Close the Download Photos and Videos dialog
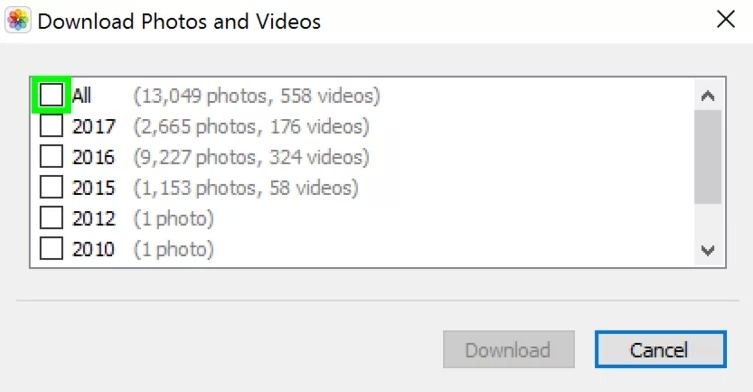The image size is (753, 392). [725, 20]
